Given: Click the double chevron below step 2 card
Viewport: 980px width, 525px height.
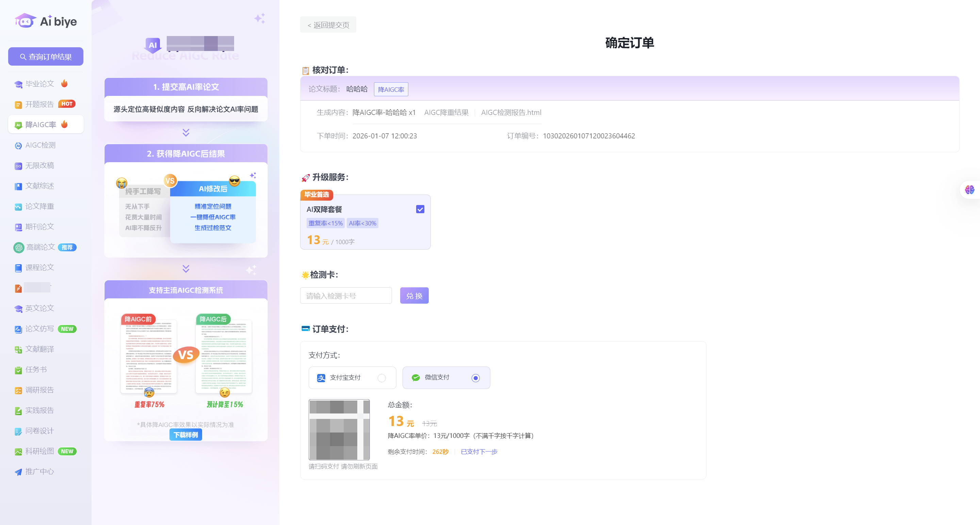Looking at the screenshot, I should [x=186, y=269].
